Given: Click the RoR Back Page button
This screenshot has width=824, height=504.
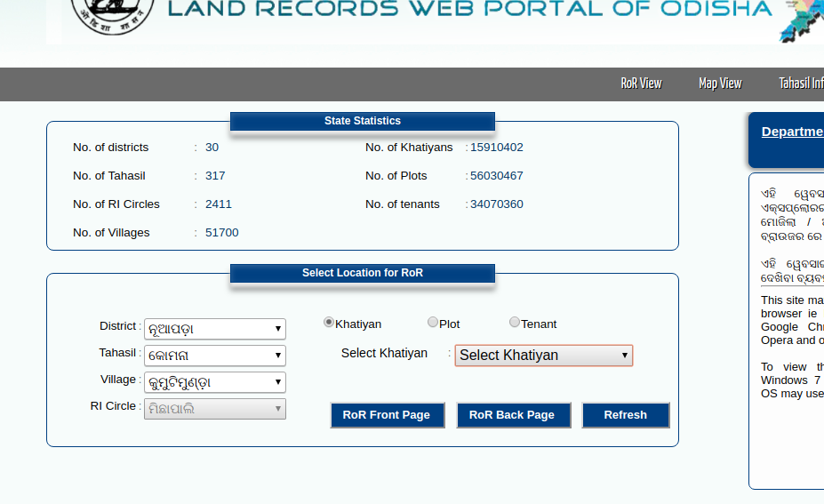Looking at the screenshot, I should coord(512,415).
